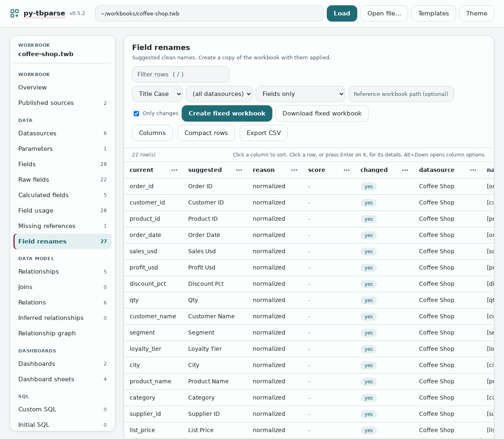Click Create fixed workbook

point(227,113)
